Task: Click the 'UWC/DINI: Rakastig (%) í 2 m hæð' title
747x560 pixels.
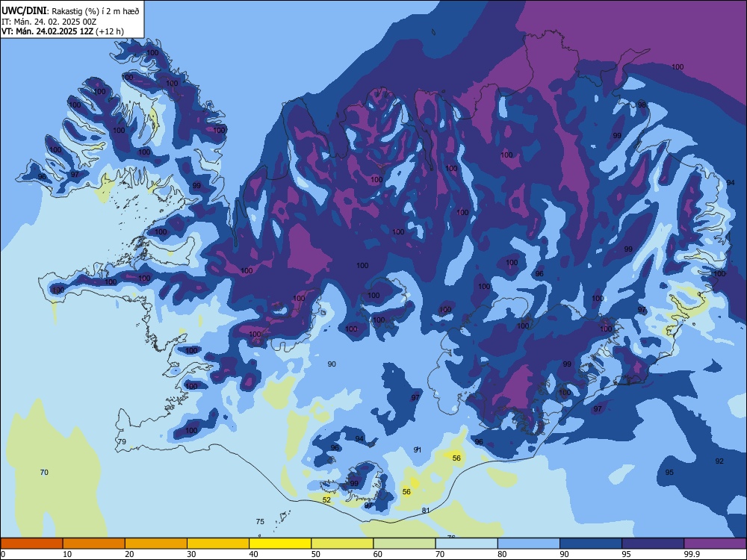Action: pyautogui.click(x=70, y=11)
